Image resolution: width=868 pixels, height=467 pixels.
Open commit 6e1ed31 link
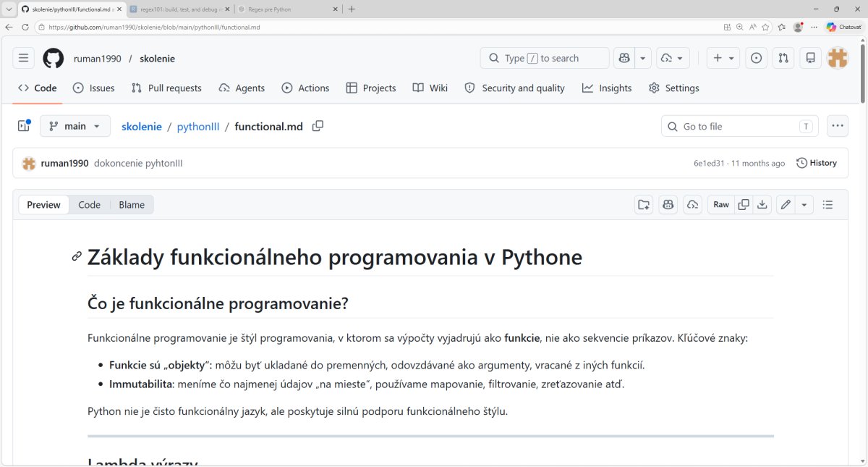(709, 163)
